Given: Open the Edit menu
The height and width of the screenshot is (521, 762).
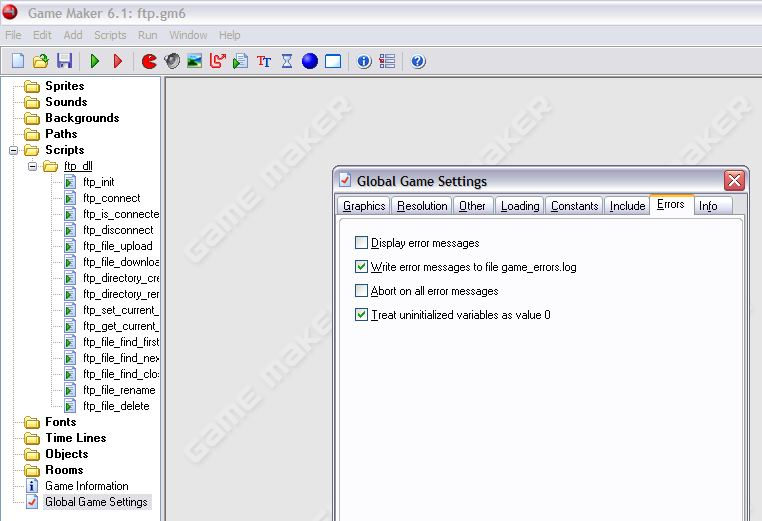Looking at the screenshot, I should [42, 35].
